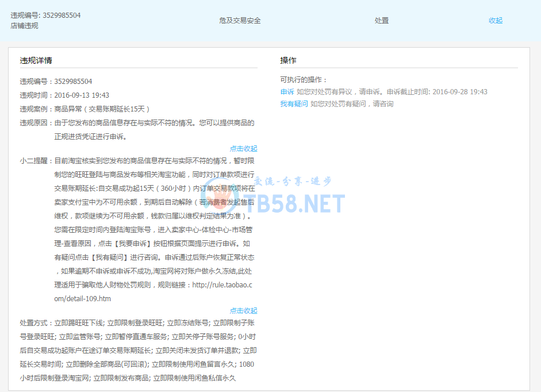
Task: Click the 操作 section heading
Action: [288, 60]
